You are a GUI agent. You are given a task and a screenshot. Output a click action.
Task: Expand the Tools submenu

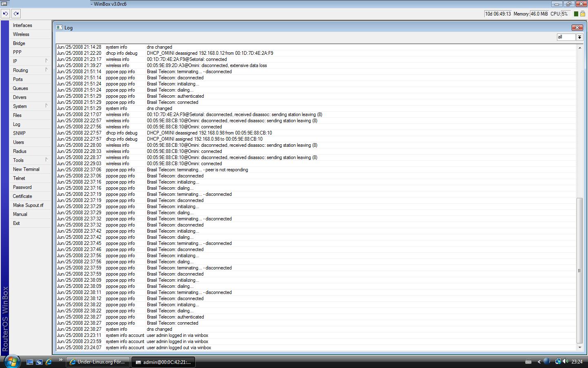tap(30, 160)
